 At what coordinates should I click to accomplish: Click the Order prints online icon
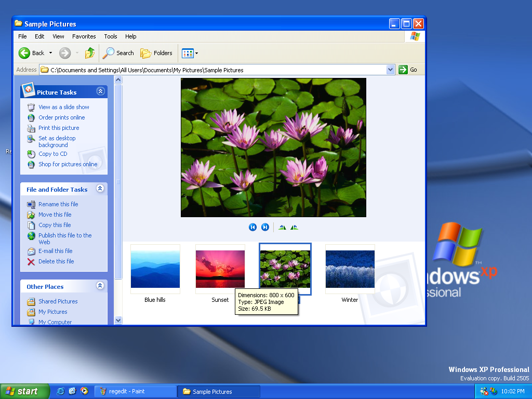pos(31,118)
